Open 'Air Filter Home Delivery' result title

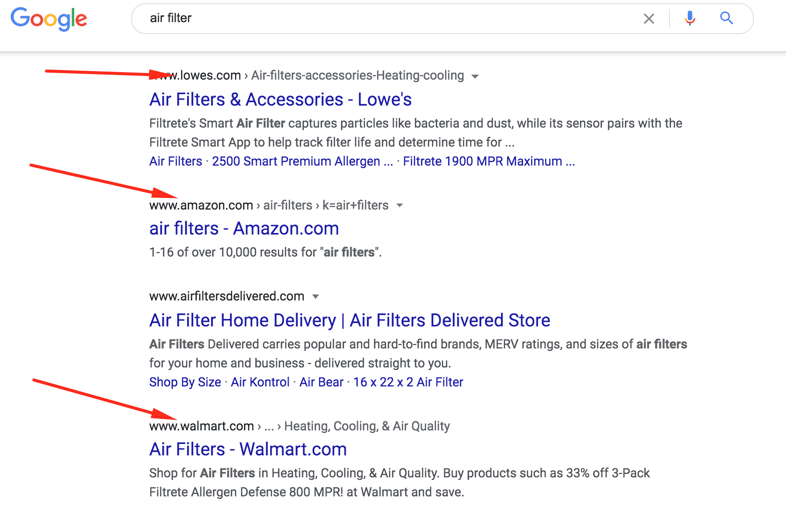click(350, 320)
